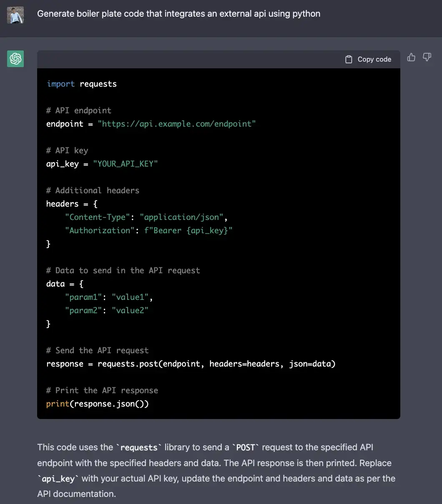Click the inline POST code reference
Screen dimensions: 442x504
pyautogui.click(x=246, y=447)
